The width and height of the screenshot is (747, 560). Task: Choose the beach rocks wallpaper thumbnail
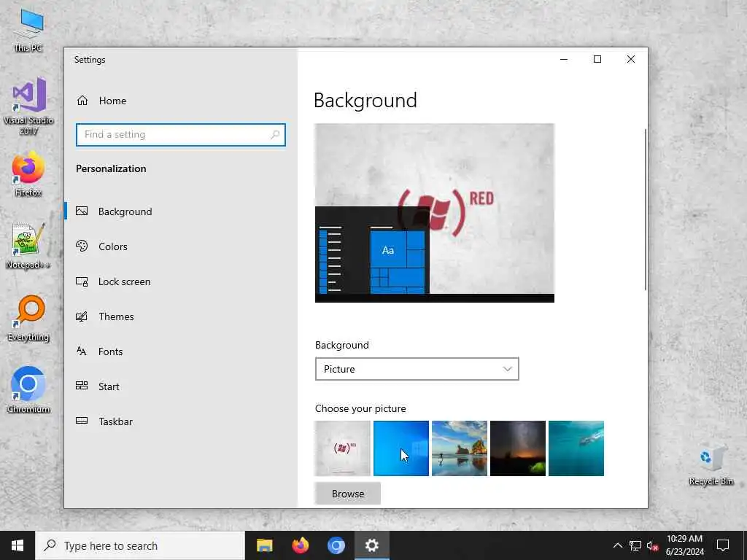click(x=460, y=448)
